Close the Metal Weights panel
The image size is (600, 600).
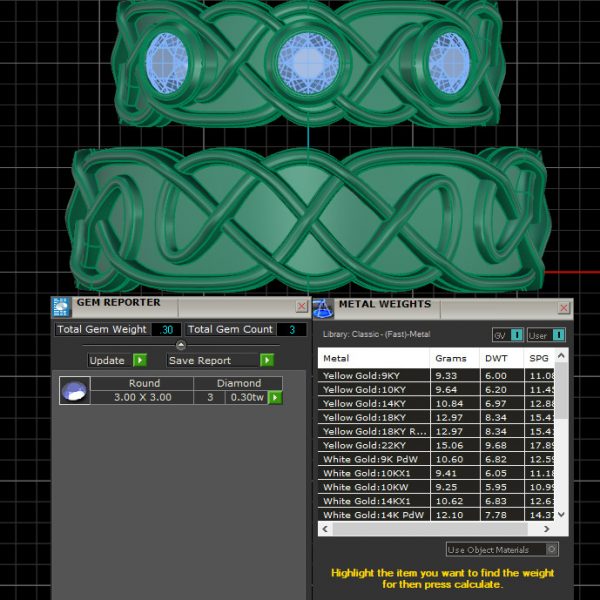click(563, 308)
